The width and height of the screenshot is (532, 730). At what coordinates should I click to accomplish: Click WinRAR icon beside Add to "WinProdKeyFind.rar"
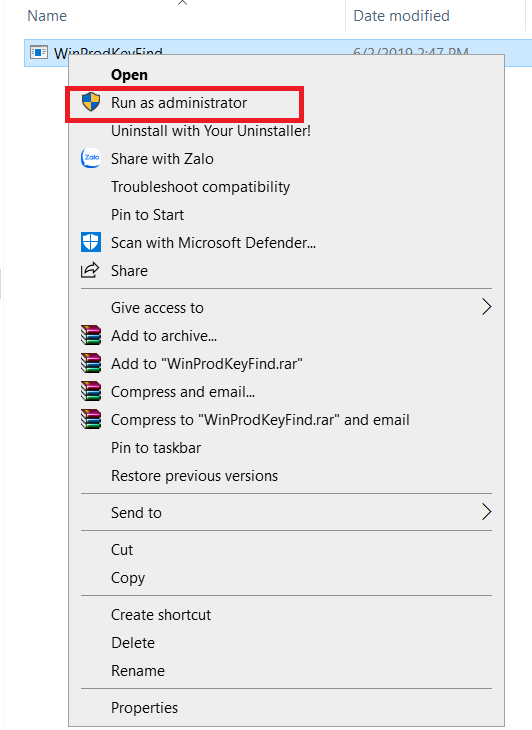[x=91, y=363]
